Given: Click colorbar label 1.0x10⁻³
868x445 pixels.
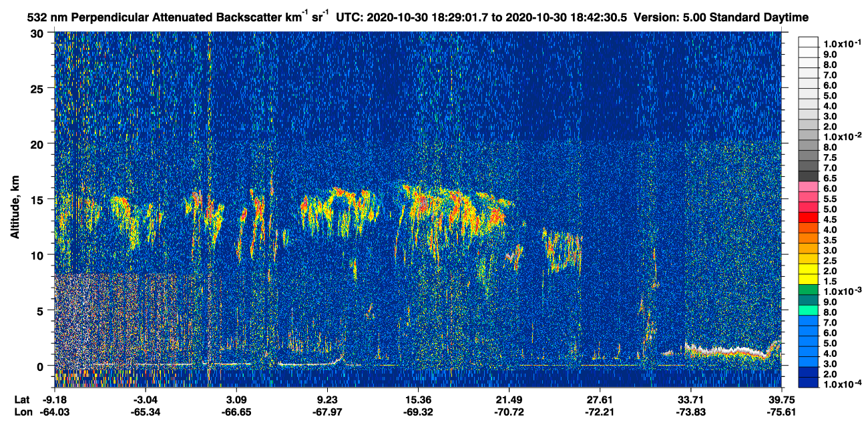Looking at the screenshot, I should click(x=841, y=292).
